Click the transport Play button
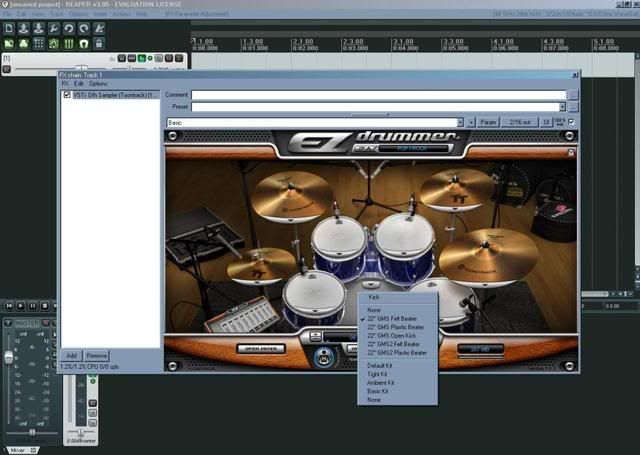Image resolution: width=640 pixels, height=455 pixels. [x=21, y=306]
